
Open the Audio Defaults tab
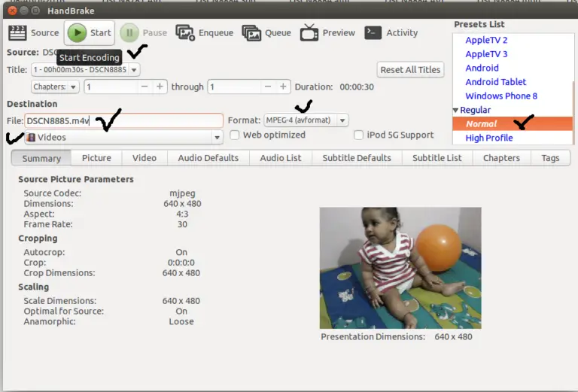(x=208, y=158)
